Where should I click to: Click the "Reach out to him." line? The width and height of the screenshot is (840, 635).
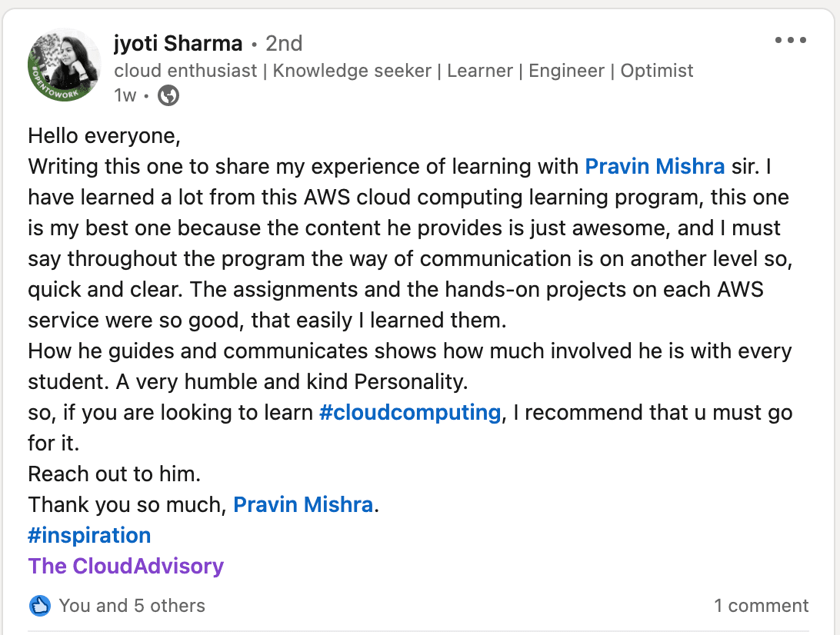(115, 474)
